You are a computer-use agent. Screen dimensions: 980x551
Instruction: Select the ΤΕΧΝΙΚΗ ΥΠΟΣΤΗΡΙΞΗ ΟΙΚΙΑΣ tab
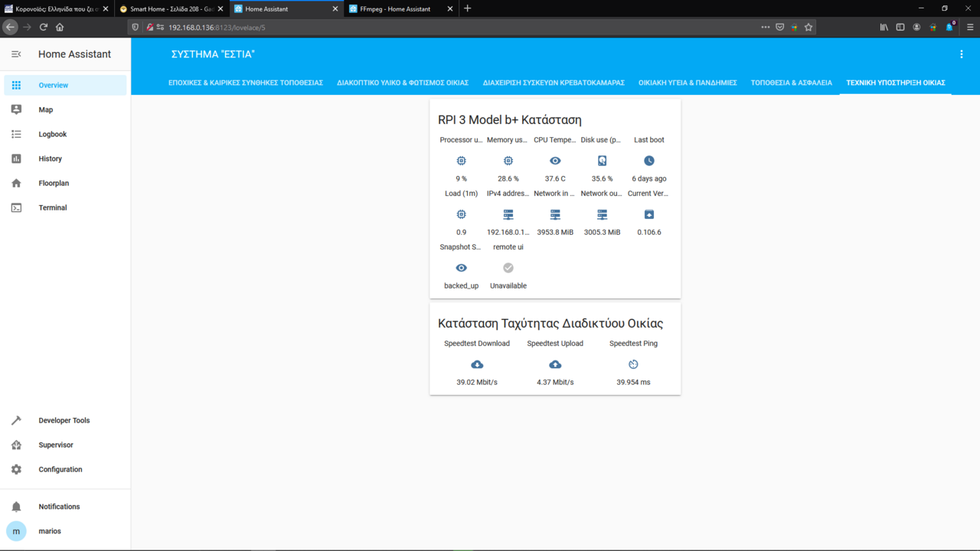[896, 83]
